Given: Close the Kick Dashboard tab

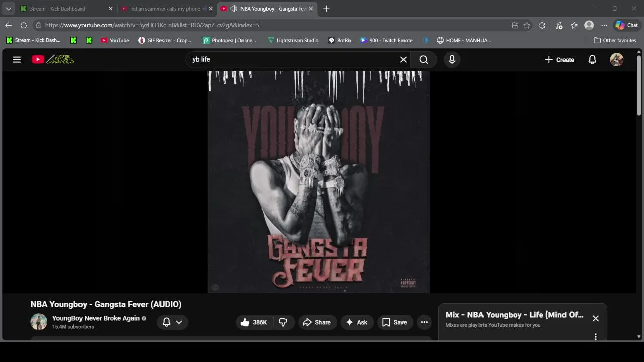Looking at the screenshot, I should tap(111, 9).
